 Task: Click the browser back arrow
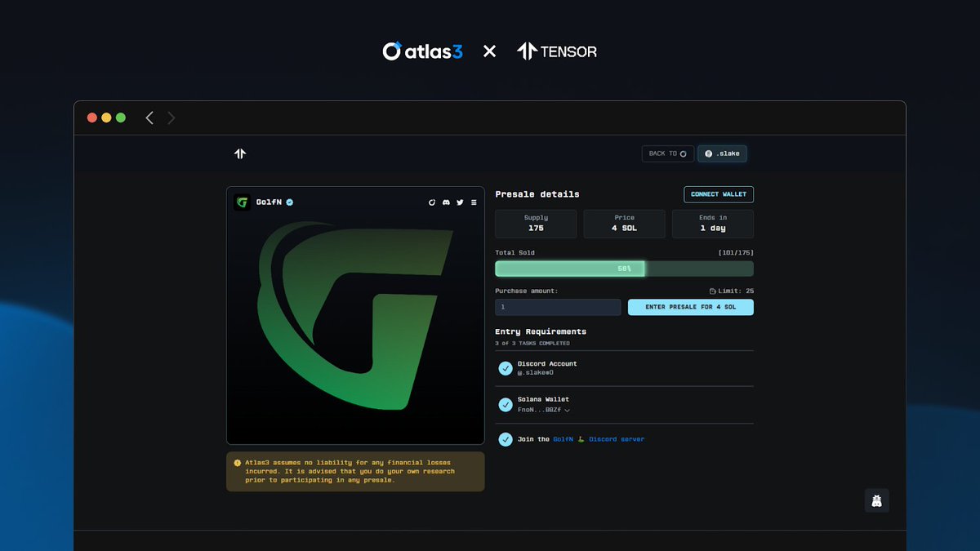coord(149,118)
